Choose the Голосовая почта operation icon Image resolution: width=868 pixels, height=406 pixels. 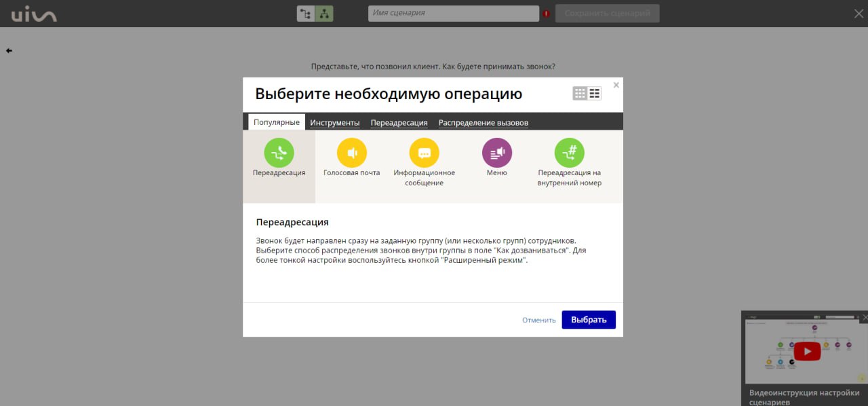click(351, 153)
